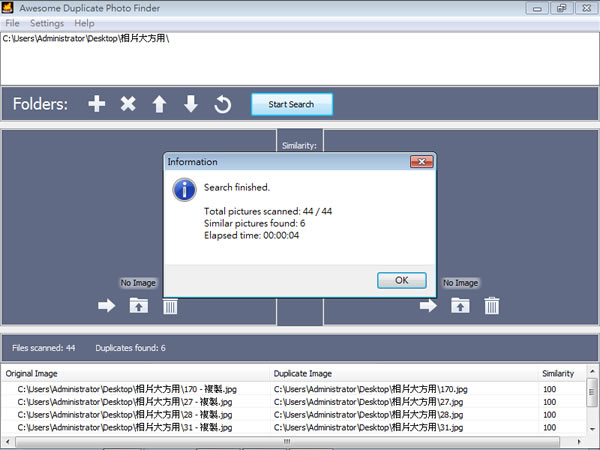Open the Settings menu
This screenshot has height=450, width=600.
pyautogui.click(x=47, y=23)
